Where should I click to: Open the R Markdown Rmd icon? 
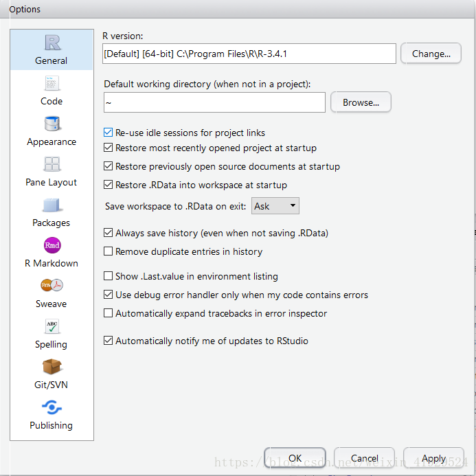tap(52, 245)
